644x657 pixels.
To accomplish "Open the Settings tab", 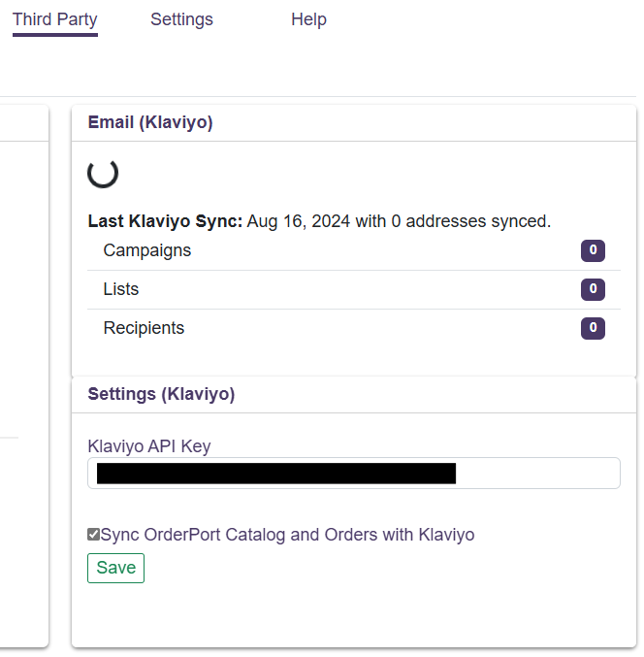I will pyautogui.click(x=181, y=19).
